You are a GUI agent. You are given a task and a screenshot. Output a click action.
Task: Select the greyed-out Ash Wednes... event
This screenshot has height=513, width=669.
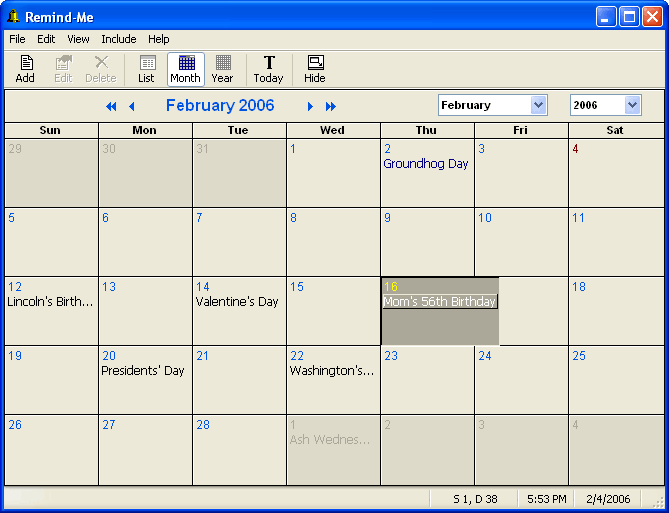point(330,440)
